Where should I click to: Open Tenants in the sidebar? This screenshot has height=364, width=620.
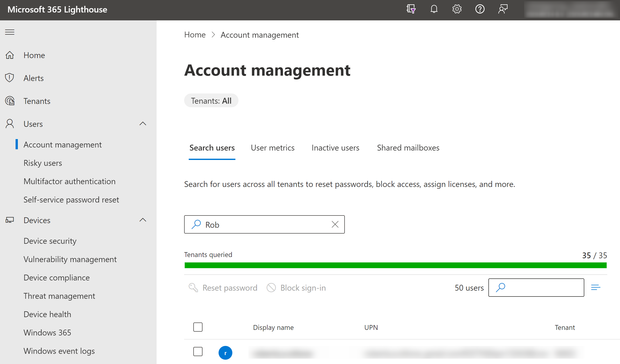(37, 101)
